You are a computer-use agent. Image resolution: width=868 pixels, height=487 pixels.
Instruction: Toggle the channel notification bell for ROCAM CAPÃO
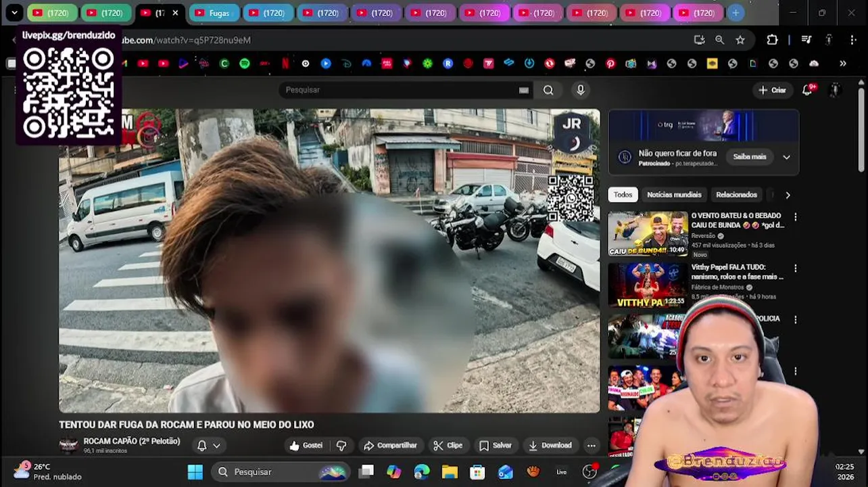tap(201, 446)
